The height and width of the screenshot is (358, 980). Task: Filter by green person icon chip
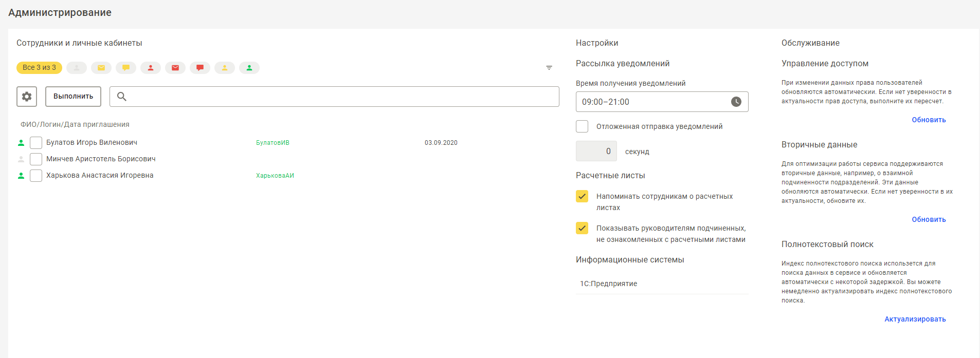[x=249, y=68]
